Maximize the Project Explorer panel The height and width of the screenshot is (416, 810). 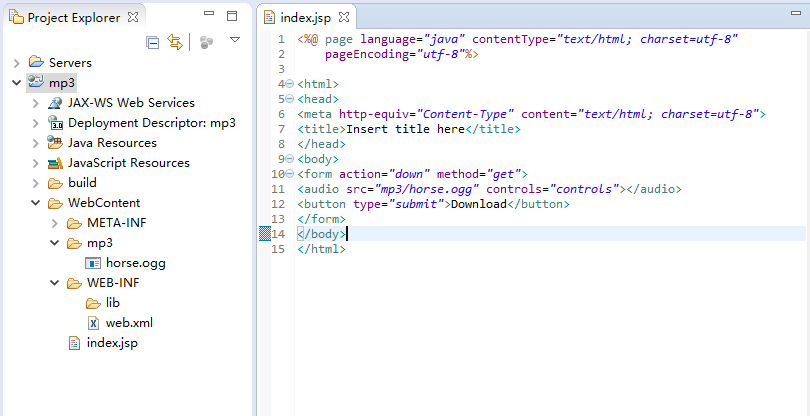[x=232, y=16]
